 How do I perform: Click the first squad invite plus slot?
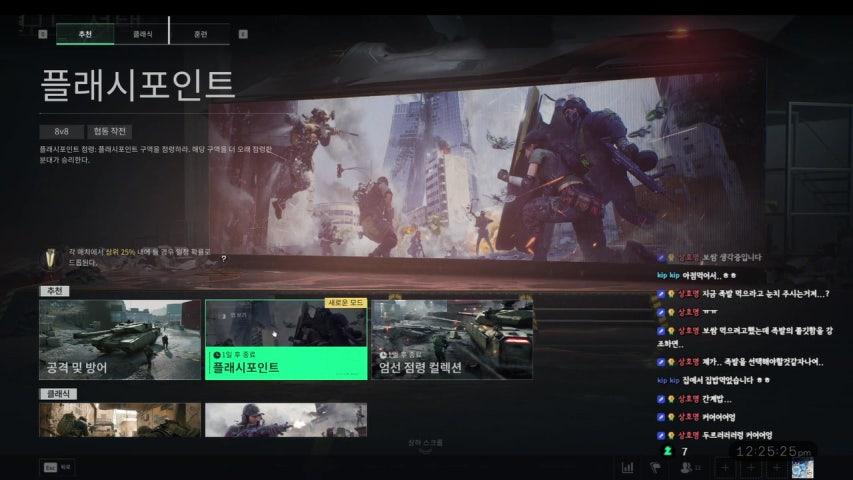point(725,467)
